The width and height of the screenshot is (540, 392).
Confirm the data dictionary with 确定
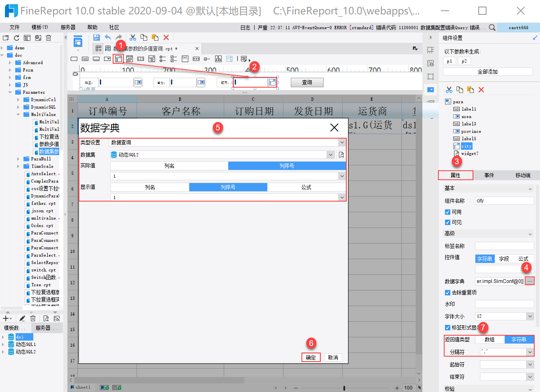coord(311,357)
